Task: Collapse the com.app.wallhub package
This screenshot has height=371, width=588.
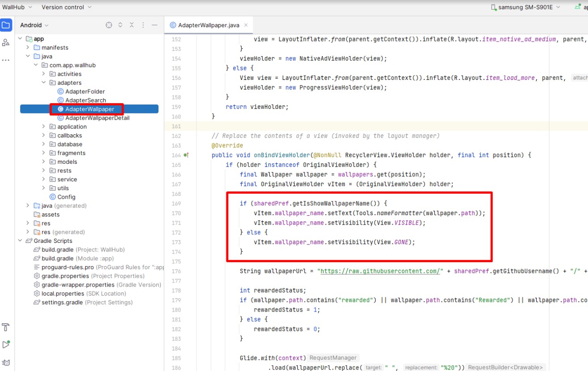Action: pos(36,65)
